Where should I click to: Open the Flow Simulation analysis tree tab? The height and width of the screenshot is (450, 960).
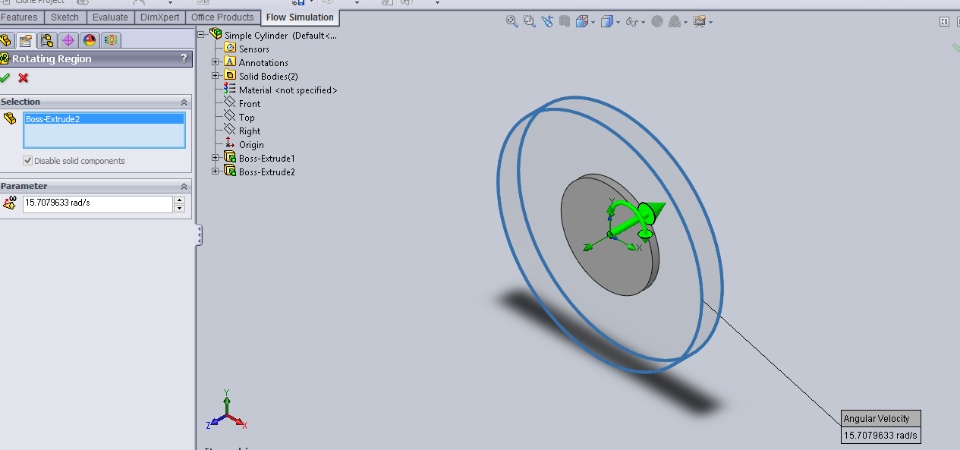click(111, 41)
